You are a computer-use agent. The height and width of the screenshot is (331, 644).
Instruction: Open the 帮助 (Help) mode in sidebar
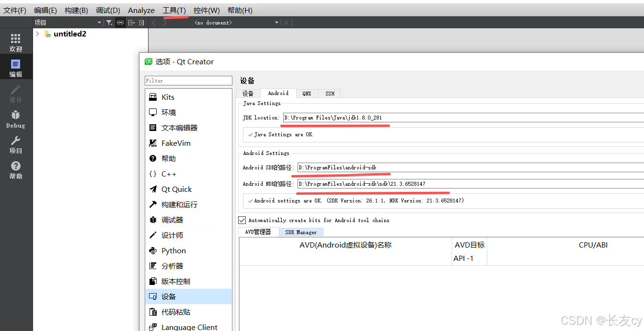[x=16, y=169]
